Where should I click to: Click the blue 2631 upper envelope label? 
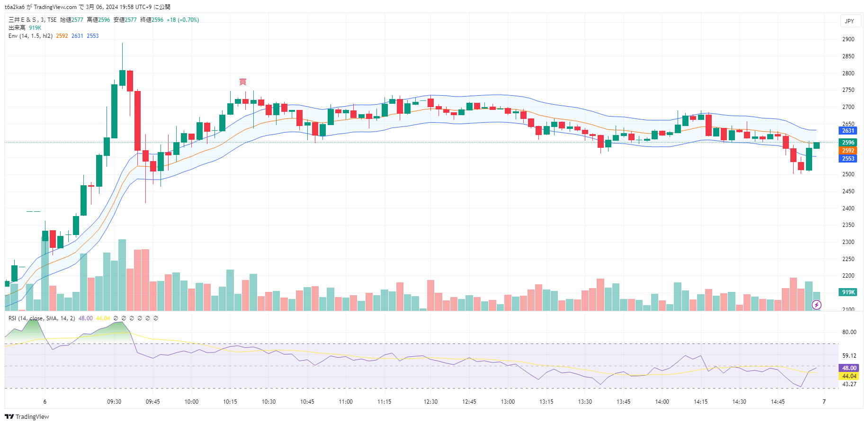848,131
